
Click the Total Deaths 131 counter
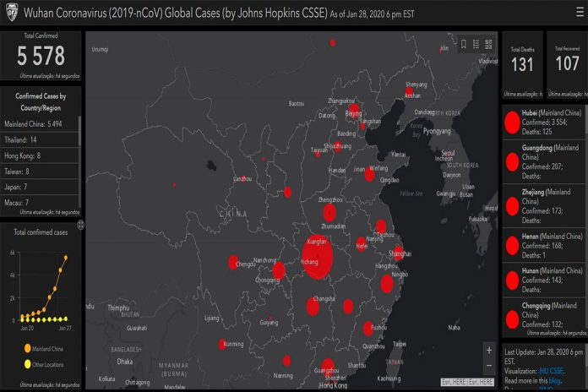point(522,64)
